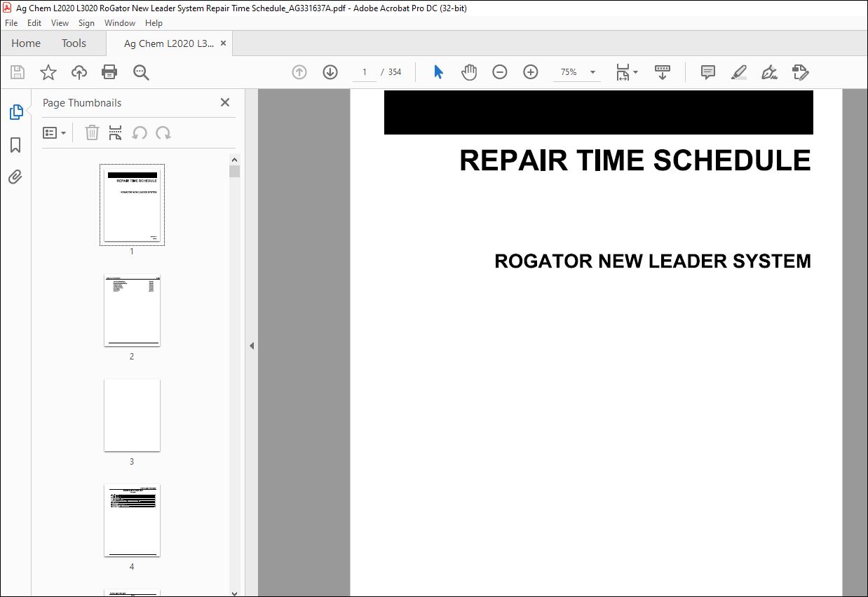Open the View menu
This screenshot has height=597, width=868.
(60, 23)
